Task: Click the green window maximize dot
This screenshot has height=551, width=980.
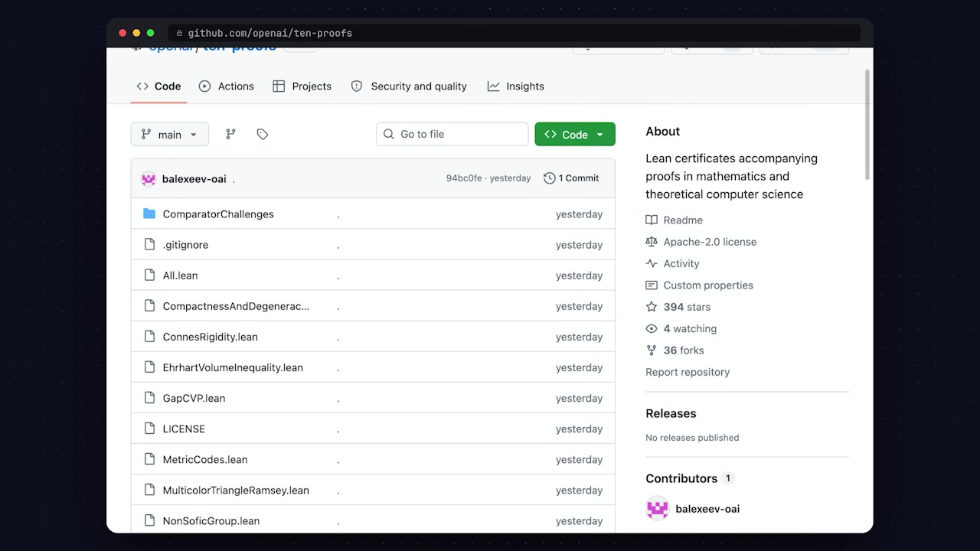Action: coord(151,33)
